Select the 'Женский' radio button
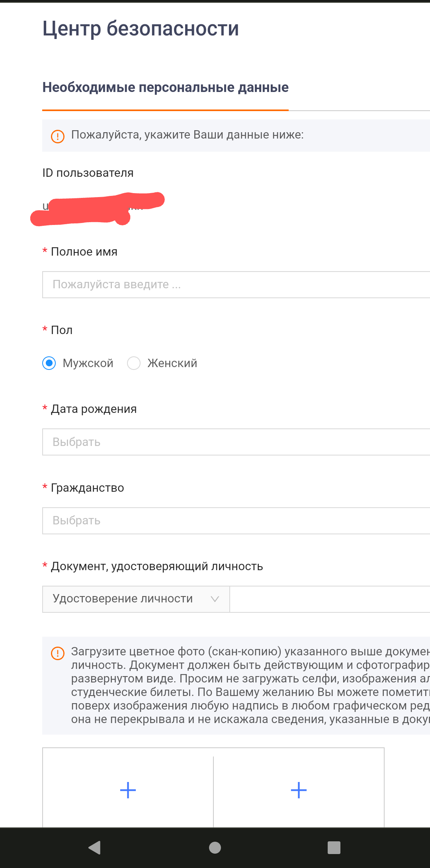Screen dimensions: 430x868 tap(134, 363)
